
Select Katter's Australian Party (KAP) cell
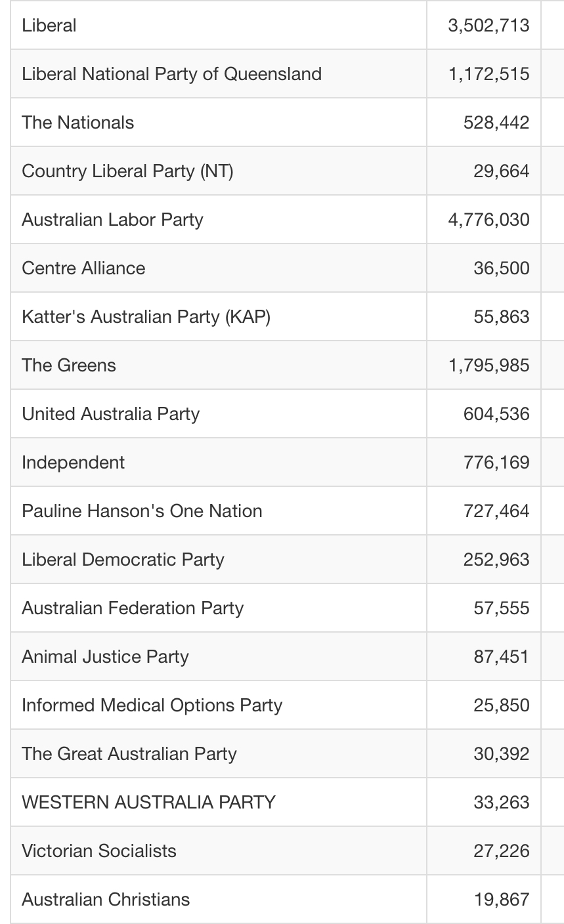(x=219, y=316)
